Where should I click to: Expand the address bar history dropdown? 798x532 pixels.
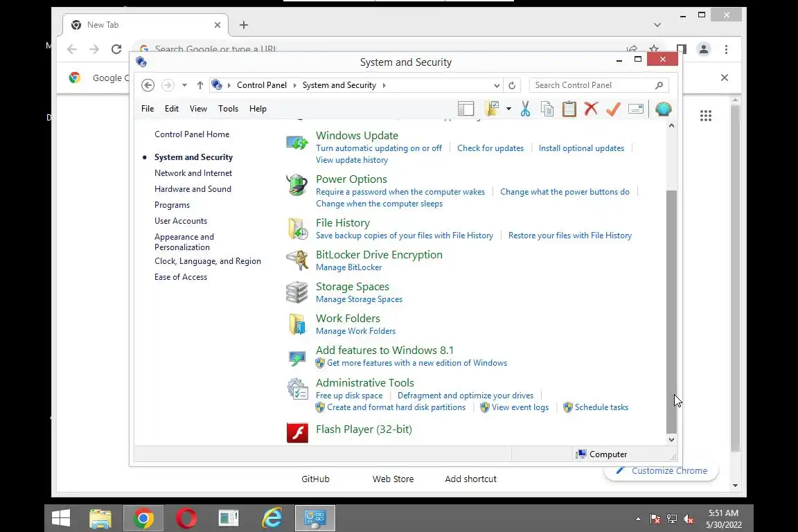497,85
